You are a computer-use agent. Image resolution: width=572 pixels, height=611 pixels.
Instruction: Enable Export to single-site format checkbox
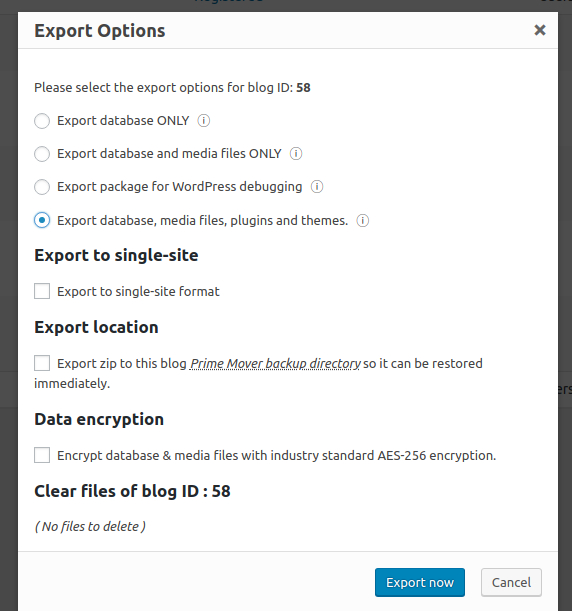(x=42, y=291)
